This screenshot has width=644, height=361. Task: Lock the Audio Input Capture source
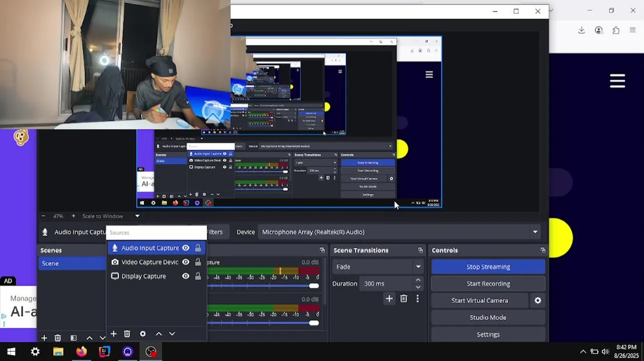(x=198, y=248)
